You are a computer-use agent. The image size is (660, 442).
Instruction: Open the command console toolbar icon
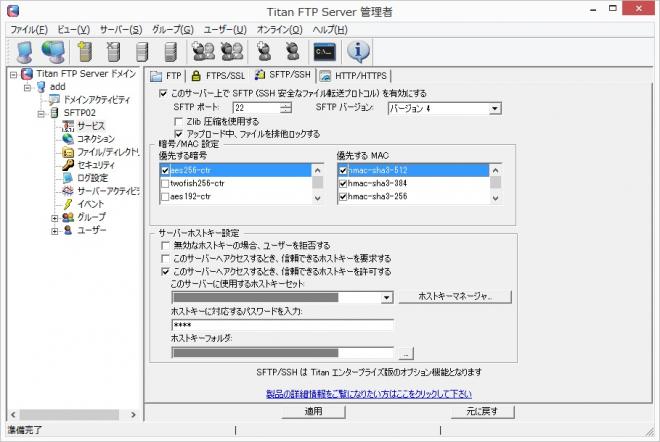[325, 52]
